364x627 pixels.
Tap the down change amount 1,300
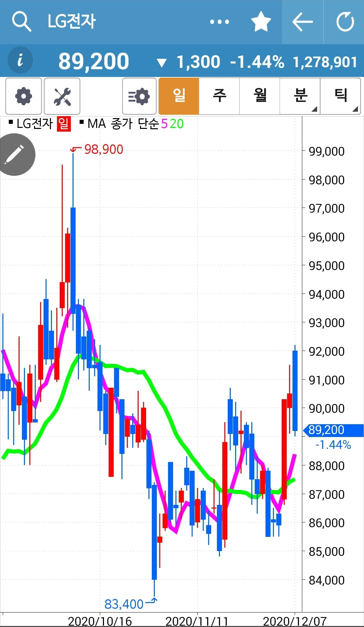click(x=198, y=62)
